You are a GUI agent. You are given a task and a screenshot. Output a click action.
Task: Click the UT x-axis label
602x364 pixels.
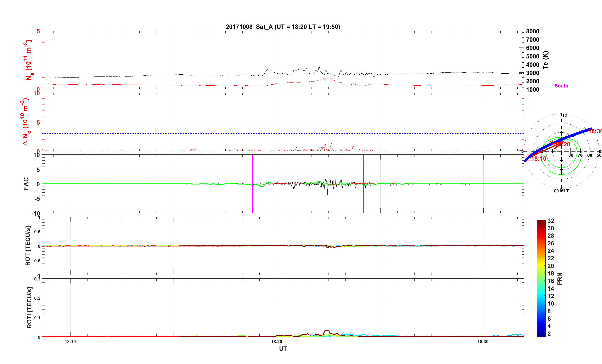(x=283, y=349)
